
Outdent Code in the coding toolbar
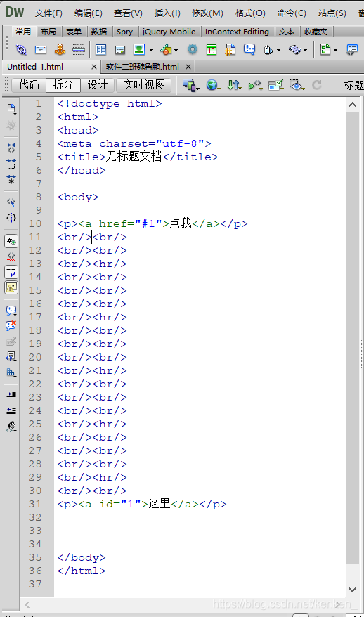tap(11, 411)
